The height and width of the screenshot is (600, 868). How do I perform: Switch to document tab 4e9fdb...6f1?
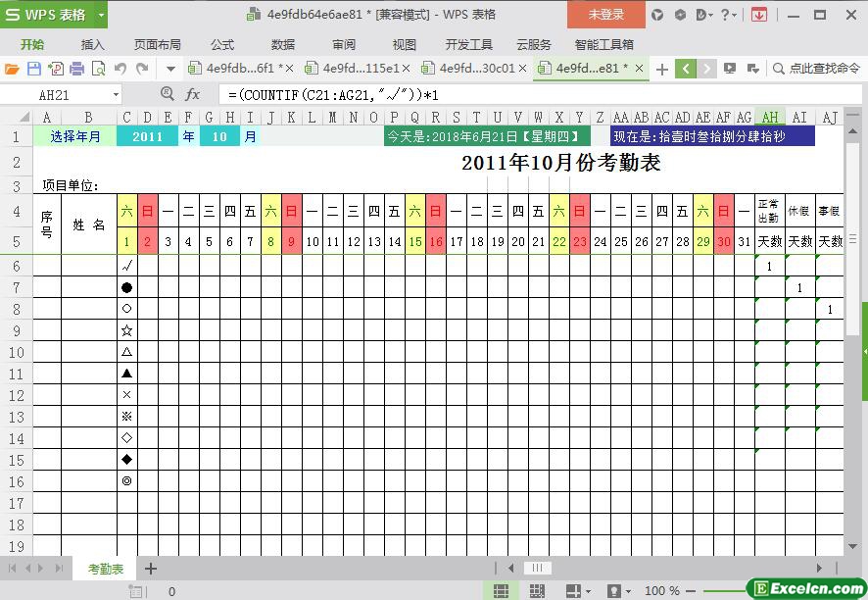point(240,69)
